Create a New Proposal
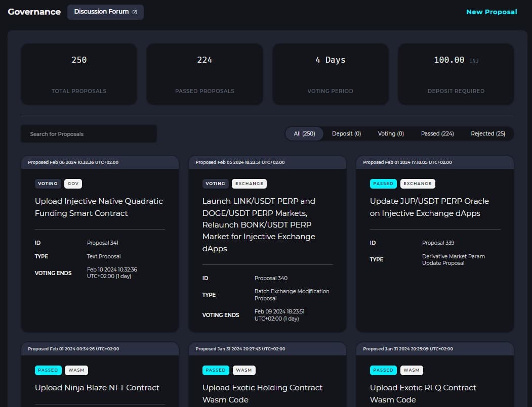532x407 pixels. (x=491, y=12)
